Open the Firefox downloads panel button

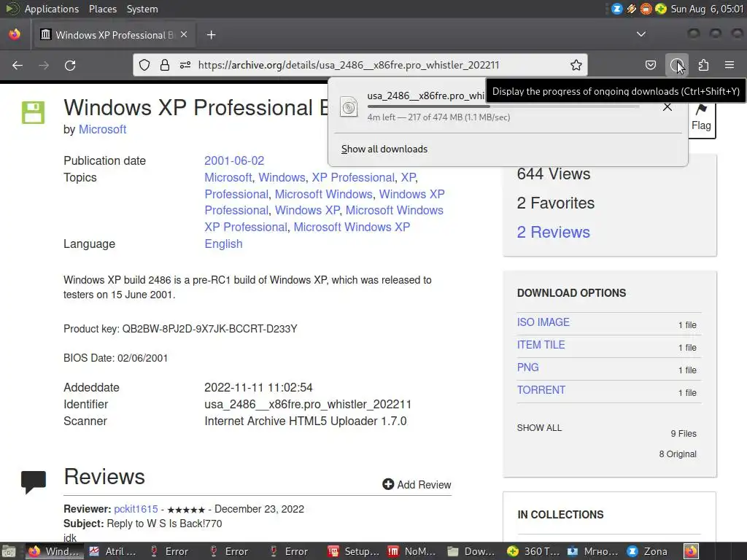[x=676, y=65]
